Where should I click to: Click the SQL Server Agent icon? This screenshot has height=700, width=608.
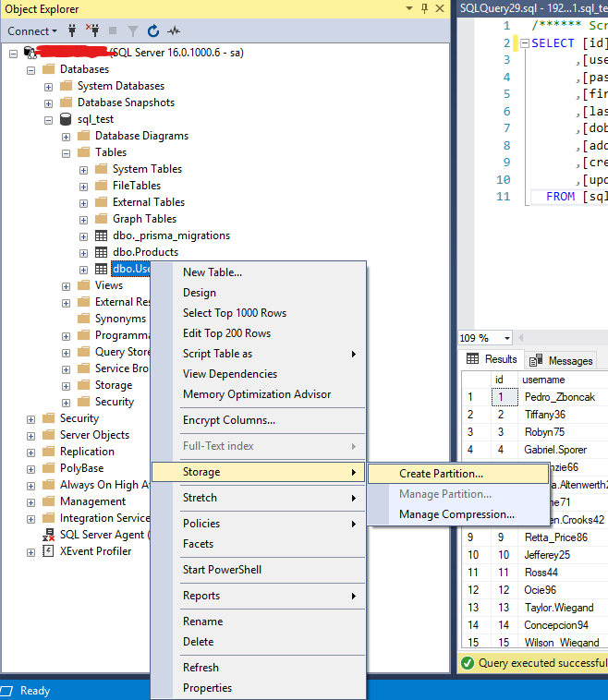[x=48, y=535]
